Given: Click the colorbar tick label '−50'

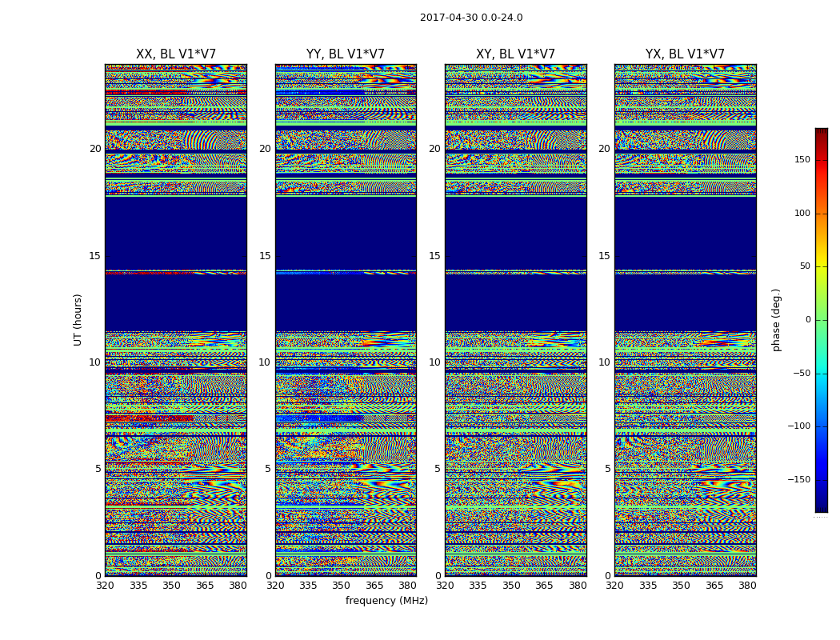Looking at the screenshot, I should point(802,373).
